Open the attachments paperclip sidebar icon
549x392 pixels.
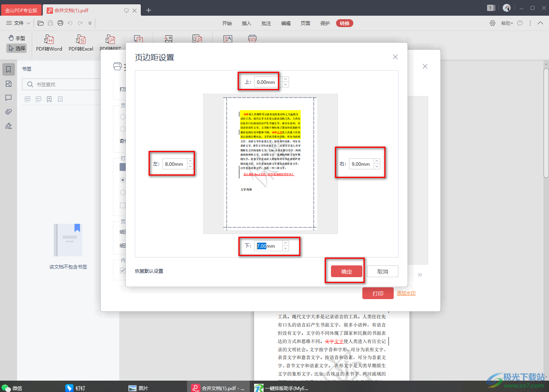pyautogui.click(x=9, y=112)
